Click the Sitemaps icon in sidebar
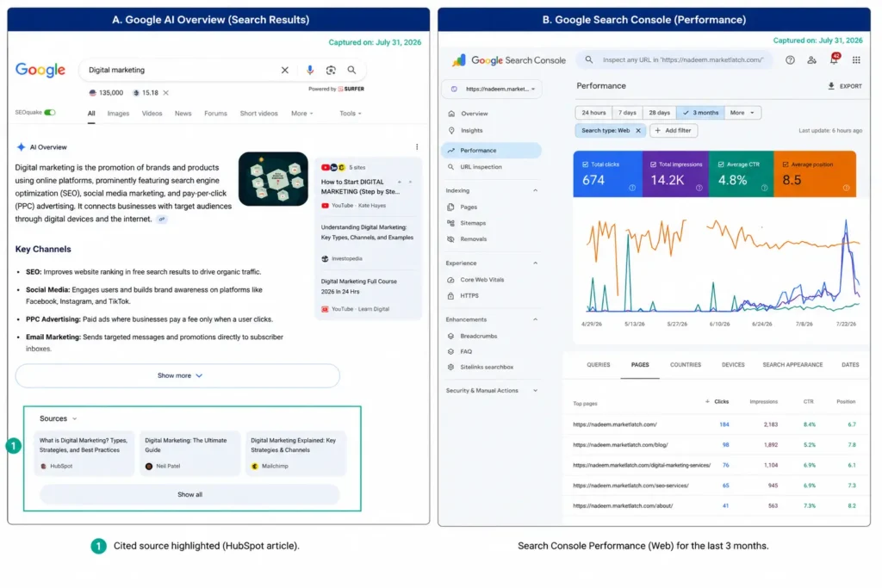The image size is (882, 588). coord(450,223)
